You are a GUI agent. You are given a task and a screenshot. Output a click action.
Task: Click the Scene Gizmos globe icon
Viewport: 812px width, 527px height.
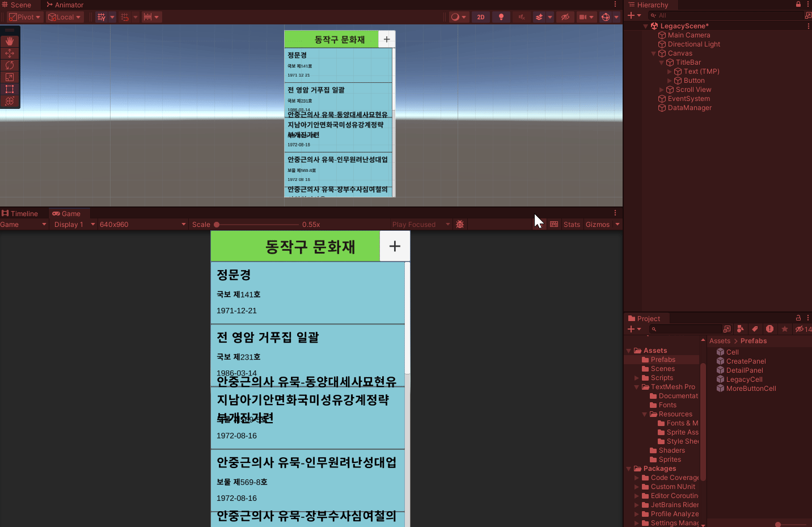pos(606,17)
